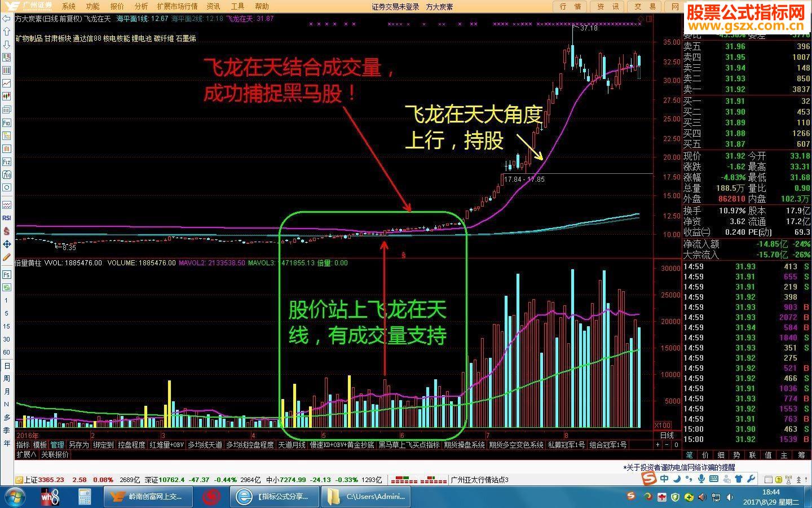Screen dimensions: 812x508
Task: Click the red swirl taskbar icon
Action: pyautogui.click(x=211, y=497)
